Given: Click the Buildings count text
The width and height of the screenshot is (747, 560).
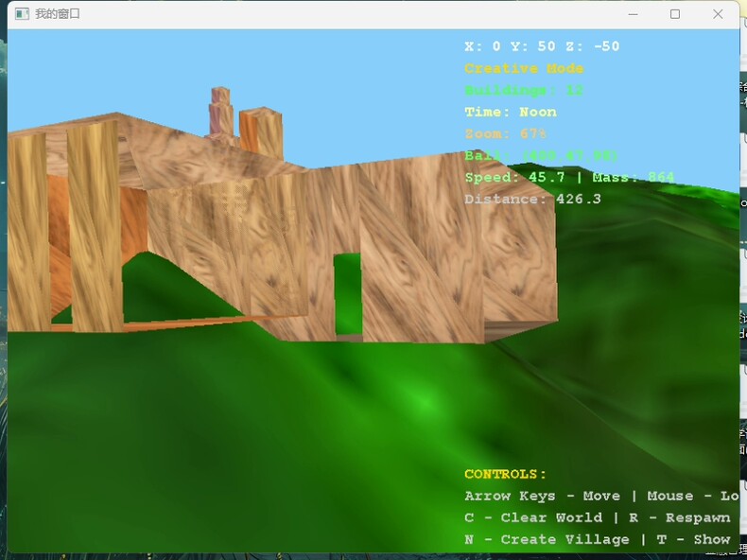Looking at the screenshot, I should 524,90.
